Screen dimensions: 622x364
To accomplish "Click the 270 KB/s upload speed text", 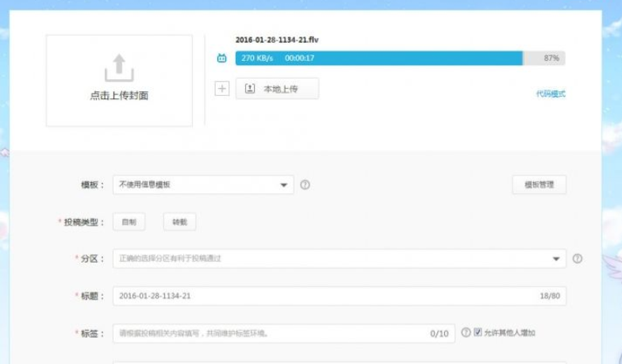I will pyautogui.click(x=257, y=59).
